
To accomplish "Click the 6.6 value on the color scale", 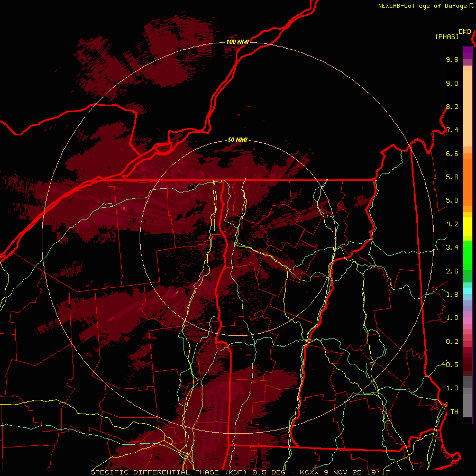I will [x=452, y=153].
